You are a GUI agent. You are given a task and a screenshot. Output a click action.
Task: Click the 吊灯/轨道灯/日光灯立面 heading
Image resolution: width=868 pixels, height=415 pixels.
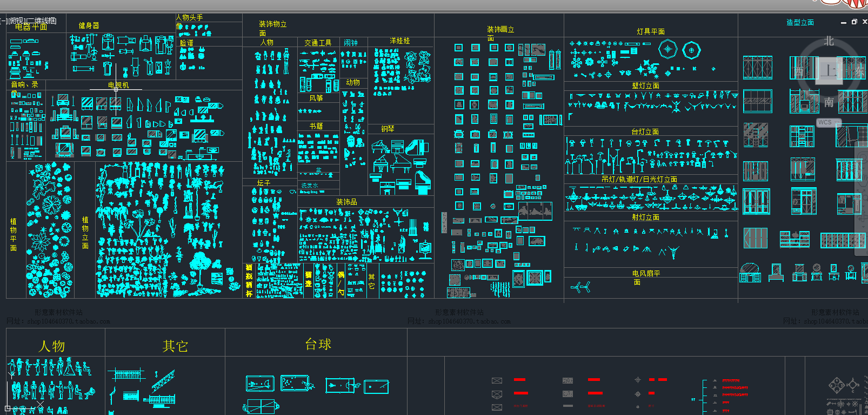[x=639, y=179]
